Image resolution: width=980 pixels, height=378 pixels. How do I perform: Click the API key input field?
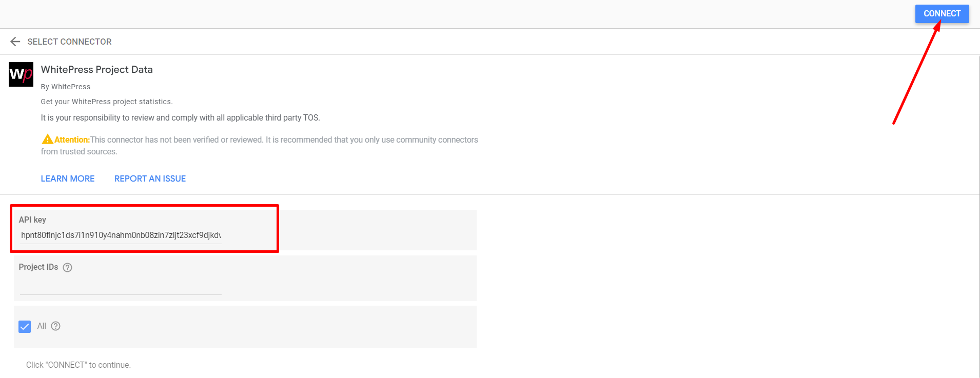click(121, 235)
